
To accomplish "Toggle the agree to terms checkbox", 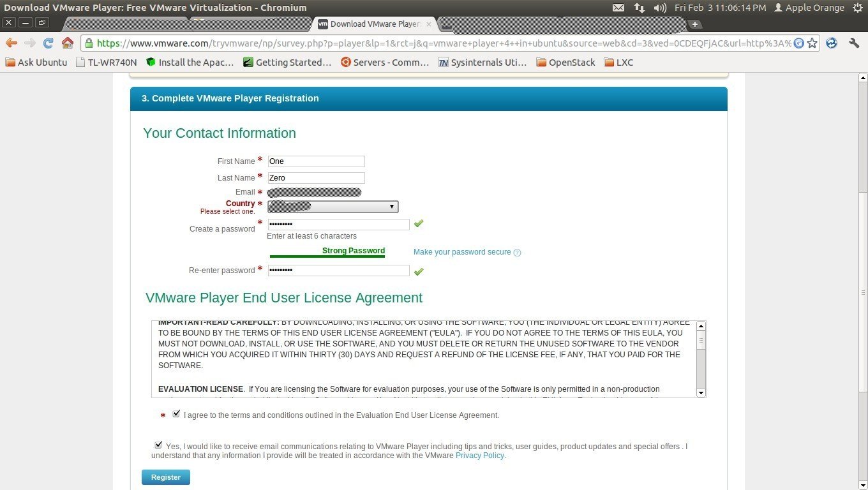I will (x=176, y=414).
